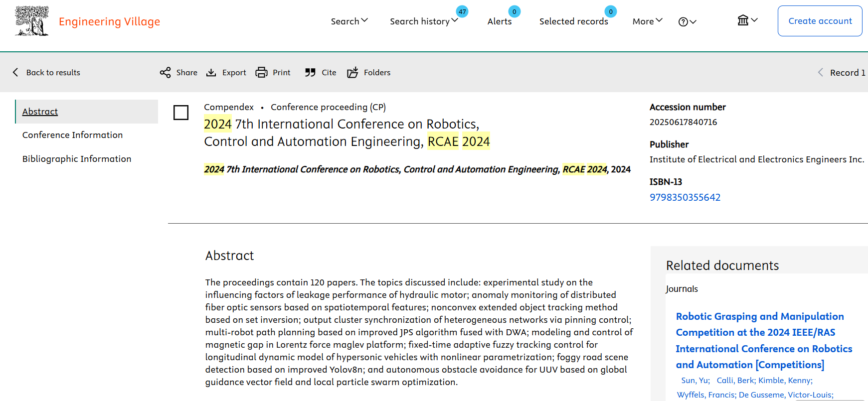
Task: Click the Record 1 text
Action: tap(848, 73)
